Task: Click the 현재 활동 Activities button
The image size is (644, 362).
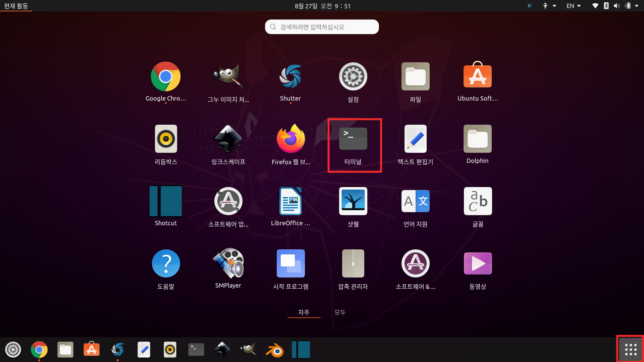Action: click(16, 6)
